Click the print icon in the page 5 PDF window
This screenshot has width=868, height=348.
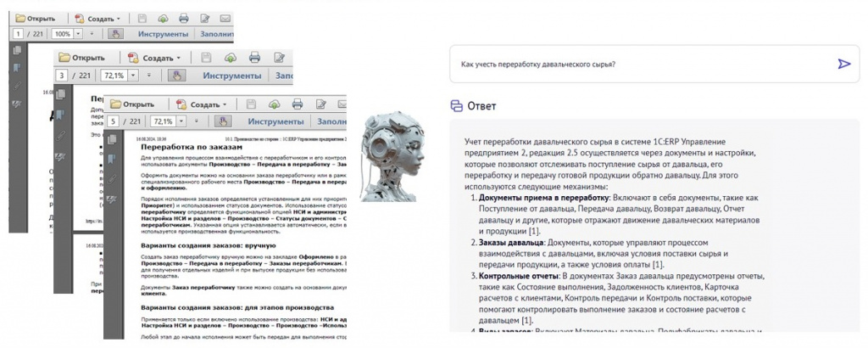[x=298, y=104]
